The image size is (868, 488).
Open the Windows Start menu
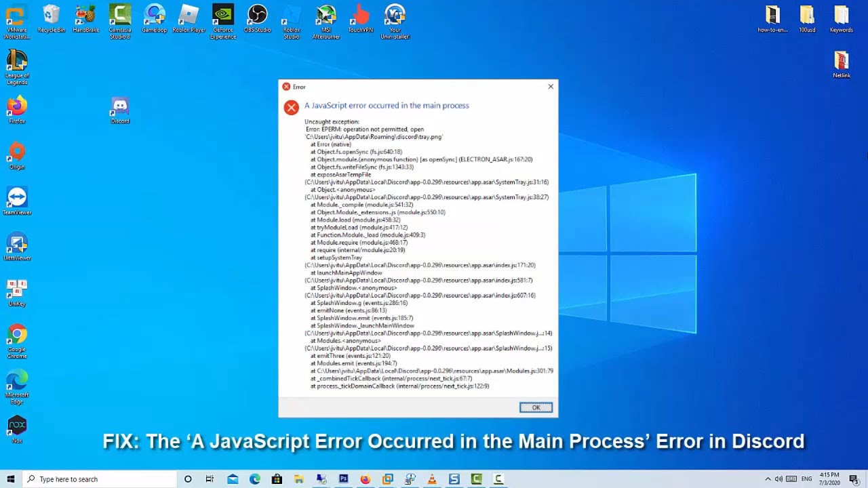click(x=10, y=479)
